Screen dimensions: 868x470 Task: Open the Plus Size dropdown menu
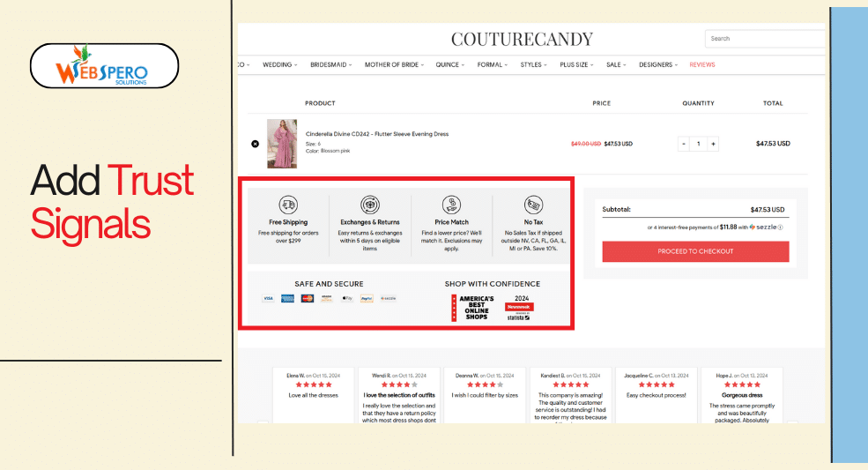tap(576, 65)
